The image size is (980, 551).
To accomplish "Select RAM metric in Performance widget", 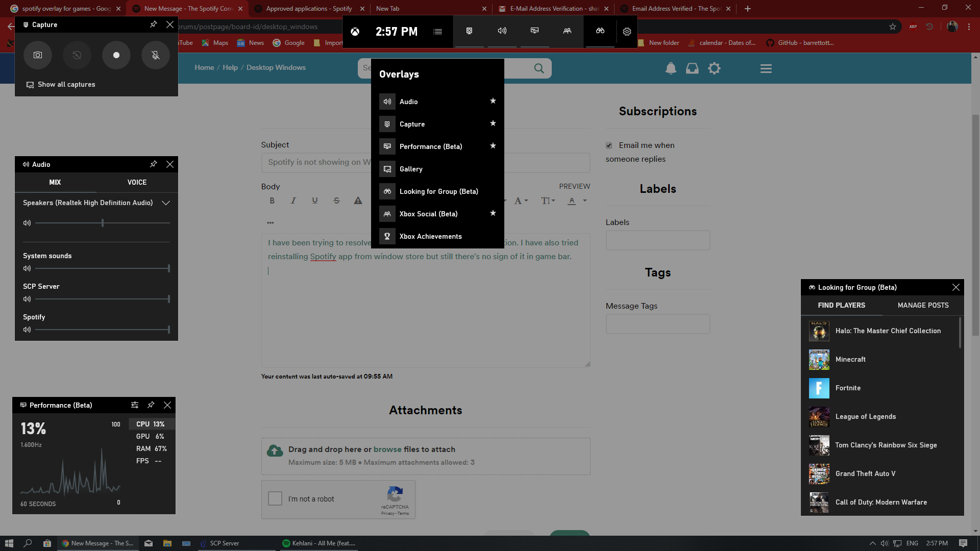I will tap(152, 448).
